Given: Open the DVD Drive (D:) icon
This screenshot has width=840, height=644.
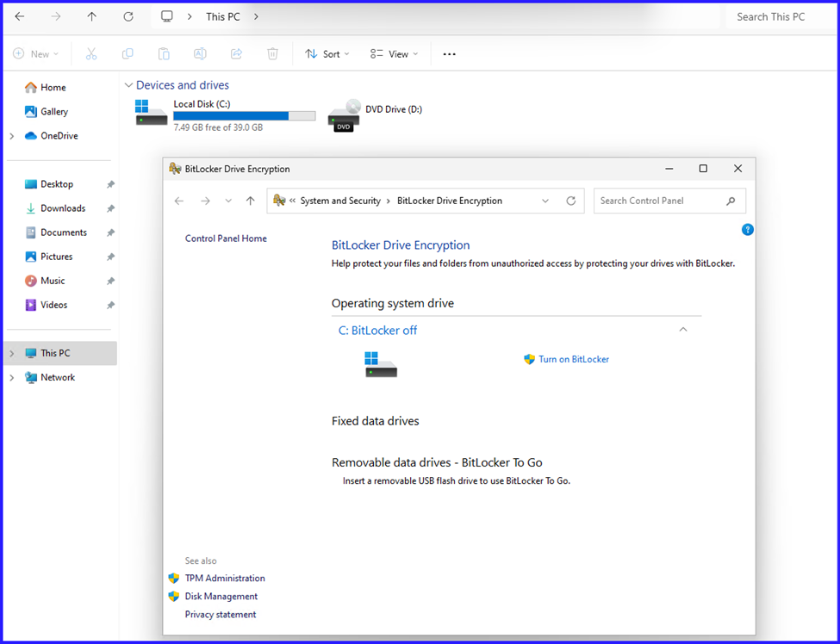Looking at the screenshot, I should point(344,115).
